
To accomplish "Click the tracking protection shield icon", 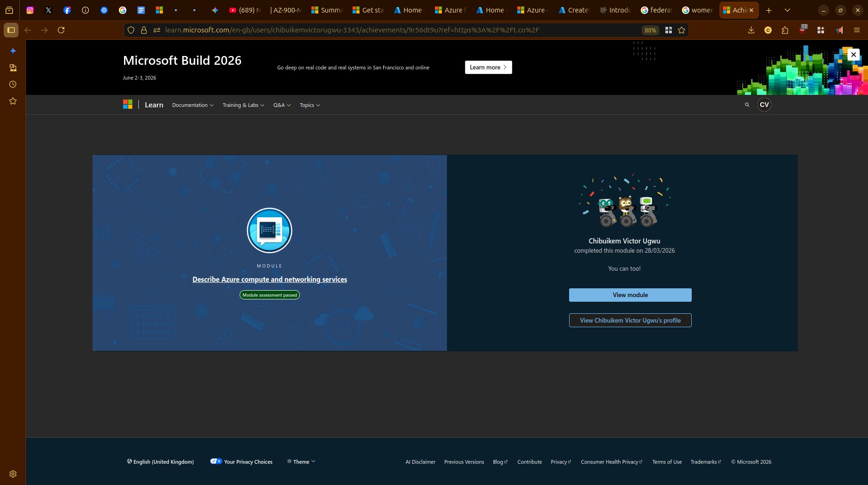I will [131, 30].
